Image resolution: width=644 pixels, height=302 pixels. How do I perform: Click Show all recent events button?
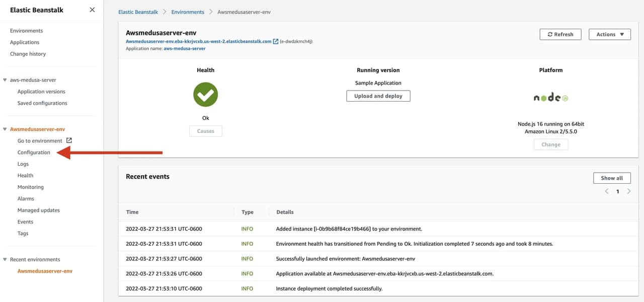click(x=612, y=178)
